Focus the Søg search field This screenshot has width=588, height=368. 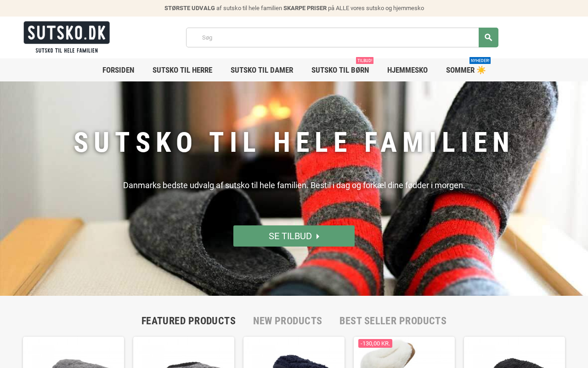(x=333, y=37)
